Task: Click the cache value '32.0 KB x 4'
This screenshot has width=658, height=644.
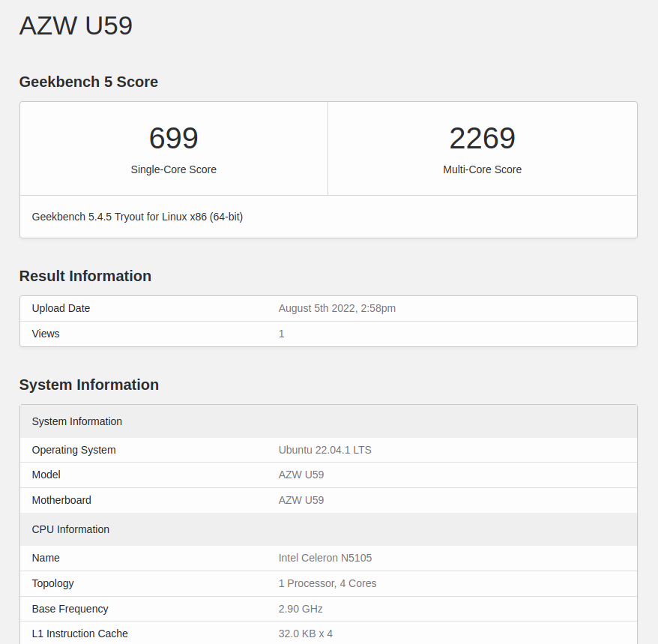Action: (306, 634)
